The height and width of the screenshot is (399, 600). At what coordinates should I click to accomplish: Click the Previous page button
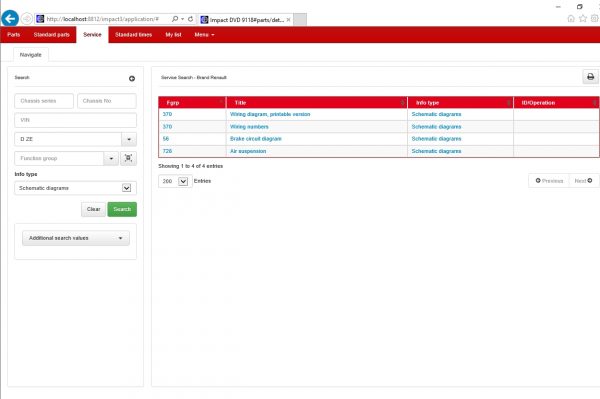coord(549,181)
